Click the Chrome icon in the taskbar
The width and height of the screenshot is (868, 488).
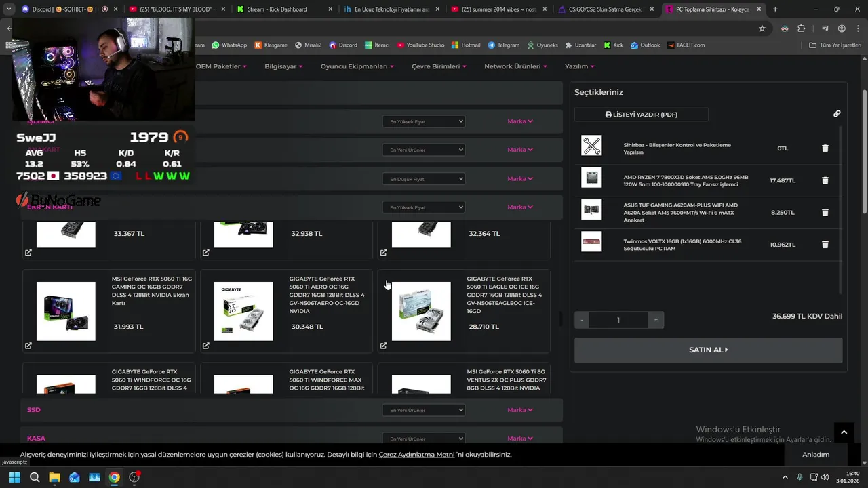point(115,477)
